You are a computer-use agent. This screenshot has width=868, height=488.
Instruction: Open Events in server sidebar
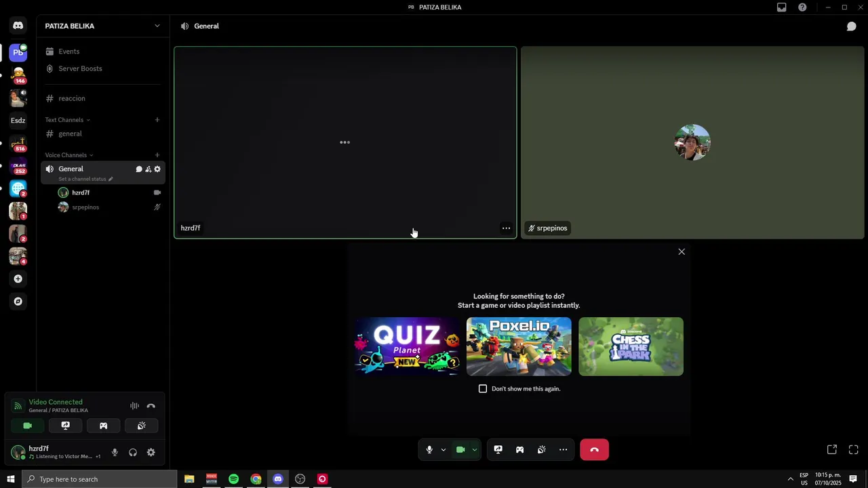point(103,52)
